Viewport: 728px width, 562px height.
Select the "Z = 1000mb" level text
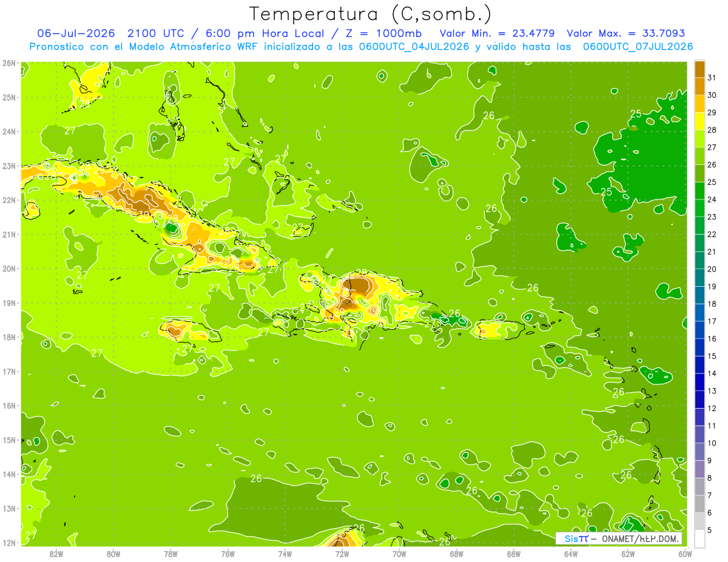tap(383, 33)
